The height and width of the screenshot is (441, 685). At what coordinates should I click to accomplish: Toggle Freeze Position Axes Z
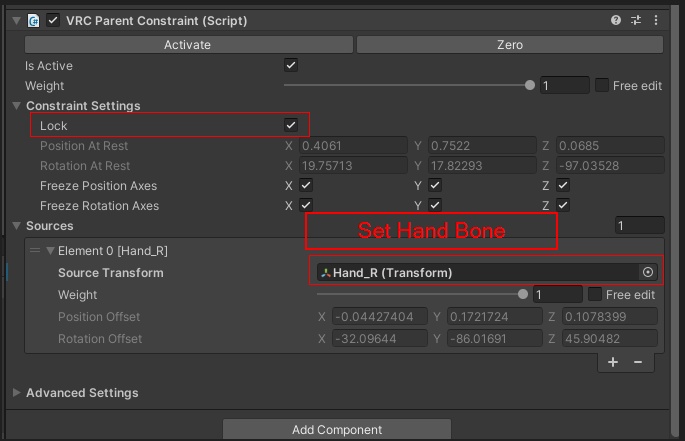pos(563,185)
